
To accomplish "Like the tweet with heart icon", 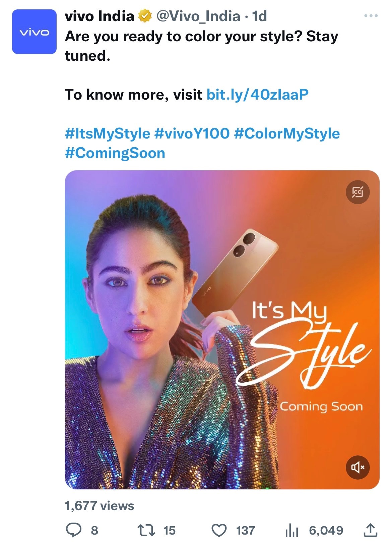I will coord(219,530).
